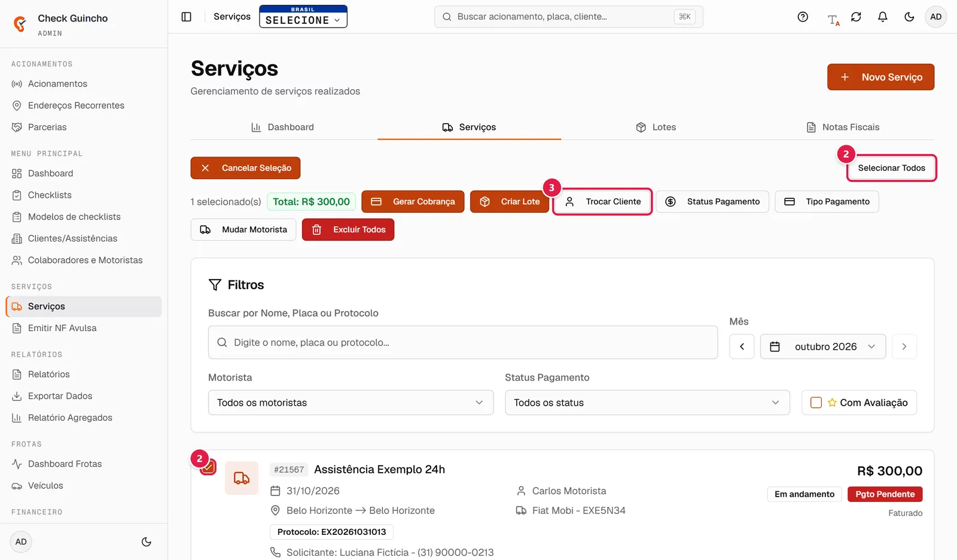Open Endereços Recorrentes in the sidebar
The height and width of the screenshot is (560, 957).
[x=84, y=106]
